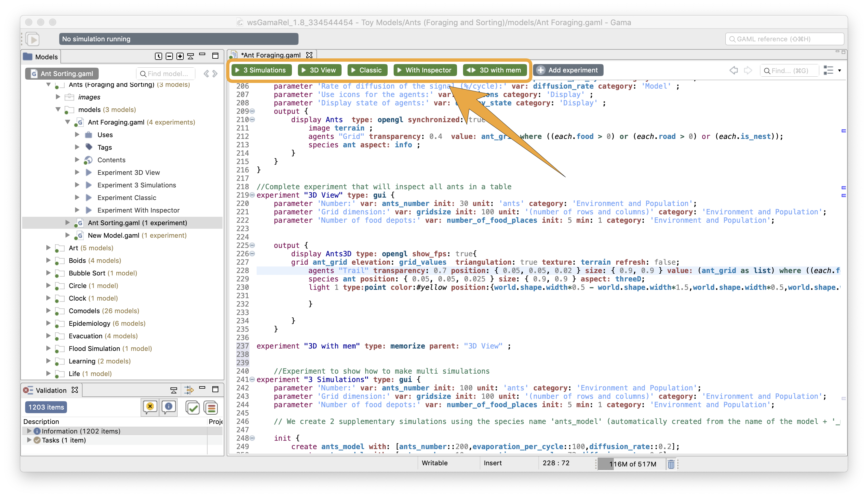
Task: Click the Contents globe icon in tree
Action: pyautogui.click(x=88, y=160)
